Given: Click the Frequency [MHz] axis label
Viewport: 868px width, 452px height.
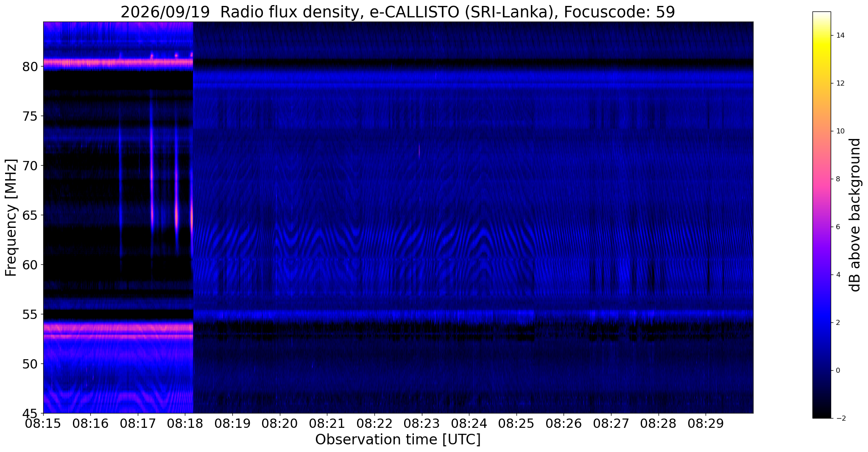Looking at the screenshot, I should pos(11,218).
